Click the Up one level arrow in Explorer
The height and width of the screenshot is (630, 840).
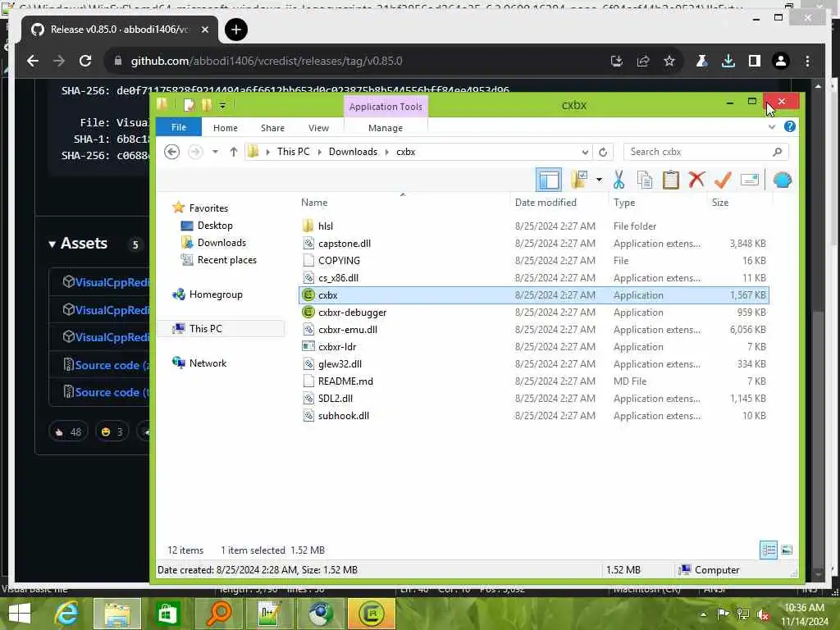(234, 152)
